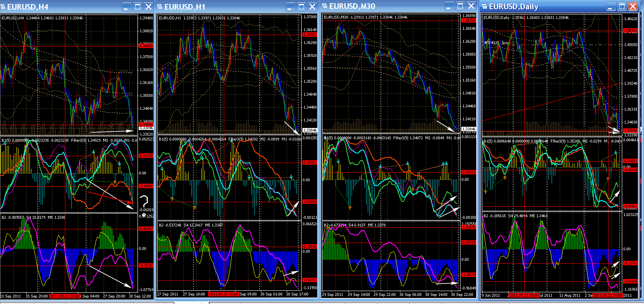Minimize the EURUSD,Daily chart window
Screen dimensions: 644x304
(611, 7)
